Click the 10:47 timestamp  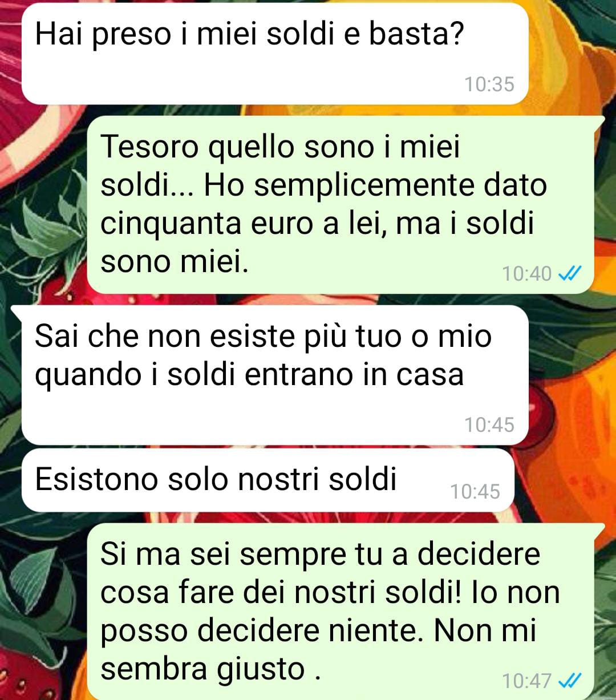click(526, 681)
